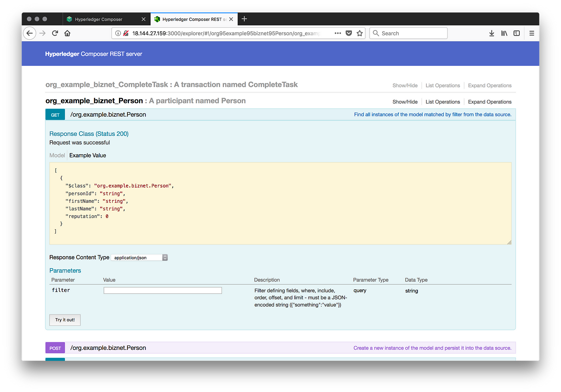This screenshot has width=561, height=392.
Task: Open the Firefox hamburger menu
Action: [x=532, y=33]
